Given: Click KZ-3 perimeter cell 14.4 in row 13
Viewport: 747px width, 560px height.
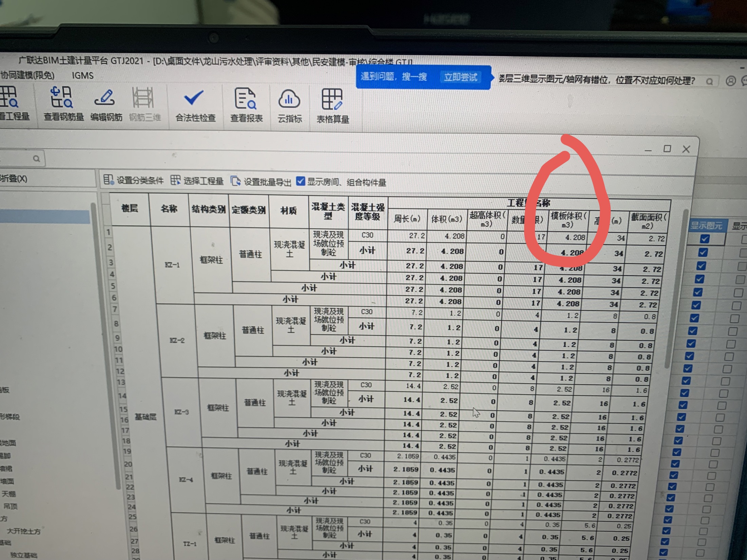Looking at the screenshot, I should click(404, 385).
